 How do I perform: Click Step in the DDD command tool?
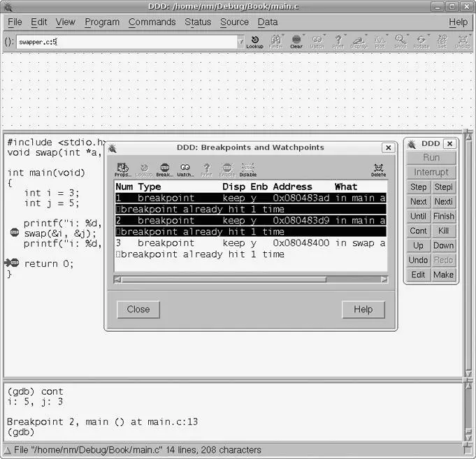tap(418, 187)
